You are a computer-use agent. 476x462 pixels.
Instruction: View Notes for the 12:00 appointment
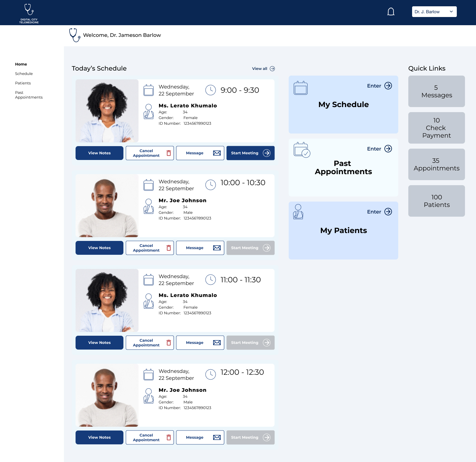coord(99,437)
